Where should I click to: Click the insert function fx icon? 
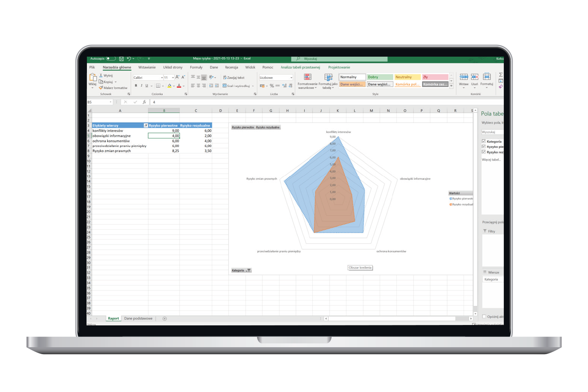144,102
